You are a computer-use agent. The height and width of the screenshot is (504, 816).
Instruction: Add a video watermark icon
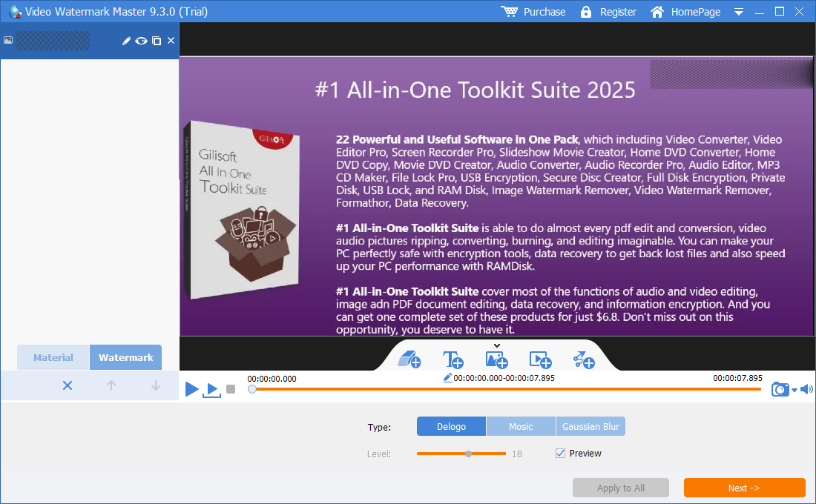(540, 359)
